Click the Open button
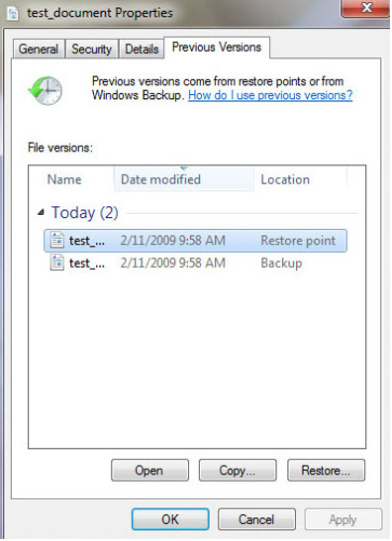The height and width of the screenshot is (541, 392). [x=149, y=470]
